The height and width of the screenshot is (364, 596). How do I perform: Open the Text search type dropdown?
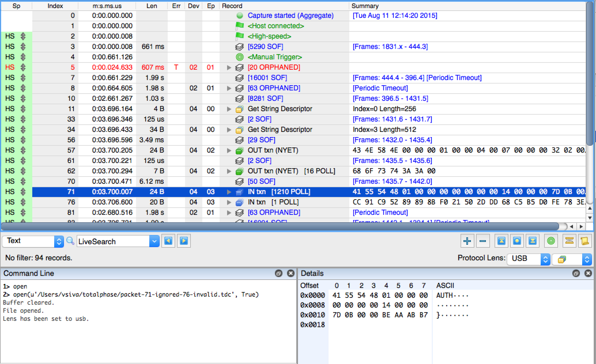point(33,241)
